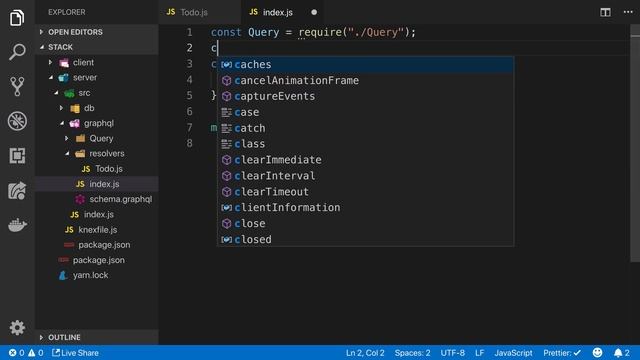Choose clearInterval suggestion
Image resolution: width=640 pixels, height=360 pixels.
(x=365, y=176)
